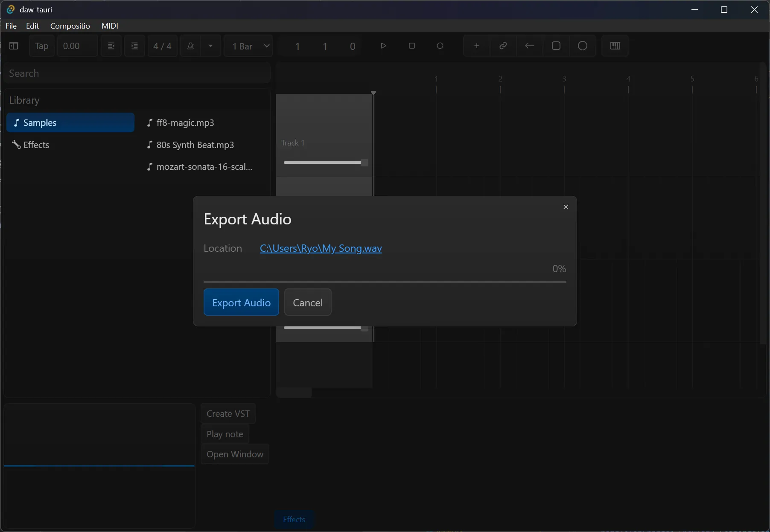This screenshot has height=532, width=770.
Task: Adjust the Track 1 volume slider
Action: pos(326,163)
